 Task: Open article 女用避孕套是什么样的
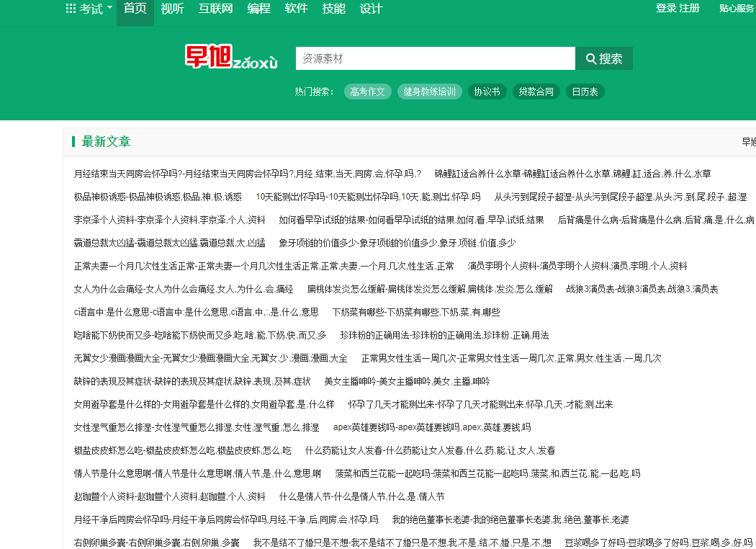[x=204, y=405]
